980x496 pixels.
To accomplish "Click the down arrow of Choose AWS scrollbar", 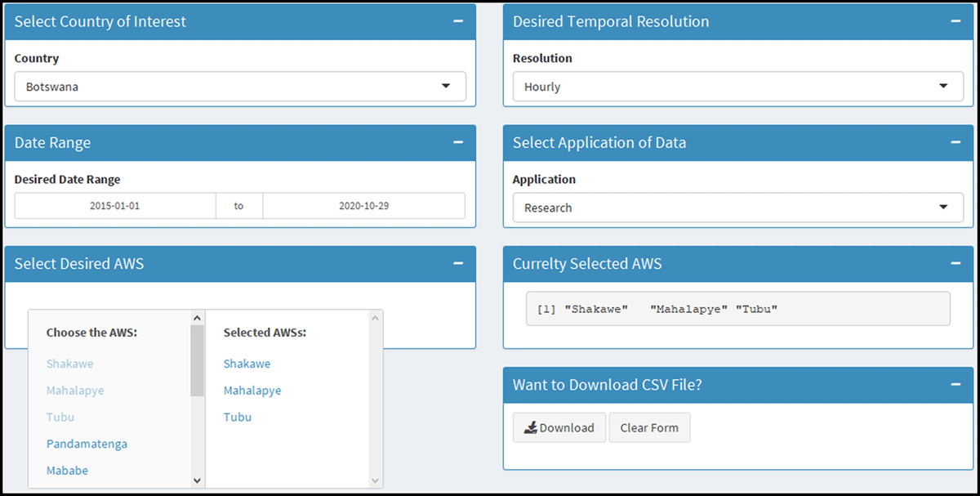I will 197,480.
